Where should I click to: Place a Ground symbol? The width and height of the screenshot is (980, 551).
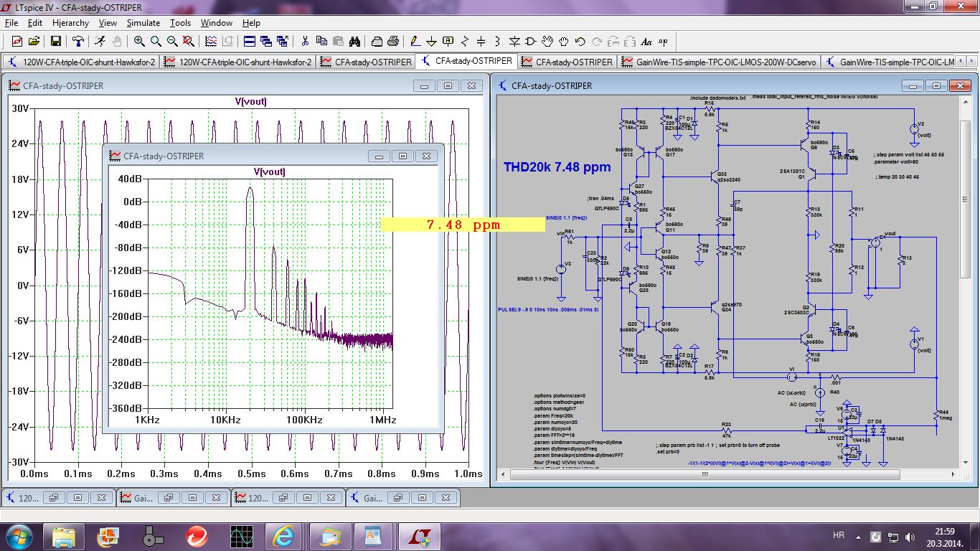pos(432,42)
